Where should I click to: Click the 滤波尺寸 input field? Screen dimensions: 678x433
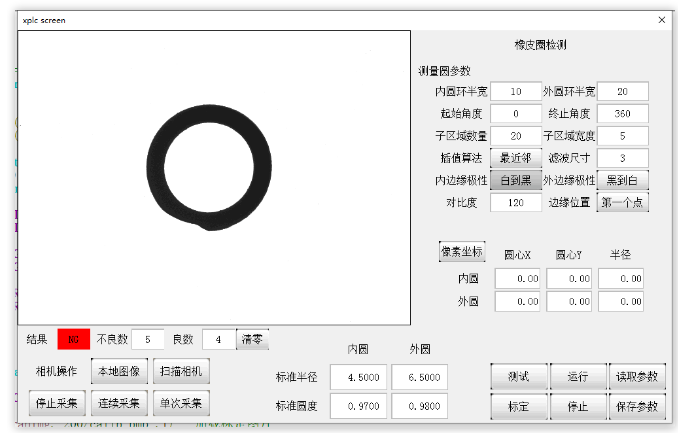click(623, 158)
